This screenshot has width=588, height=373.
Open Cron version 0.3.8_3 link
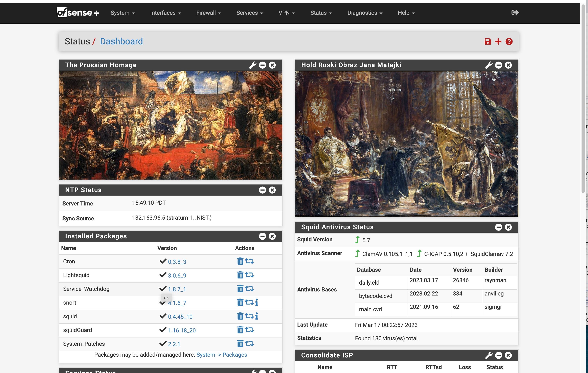[177, 262]
